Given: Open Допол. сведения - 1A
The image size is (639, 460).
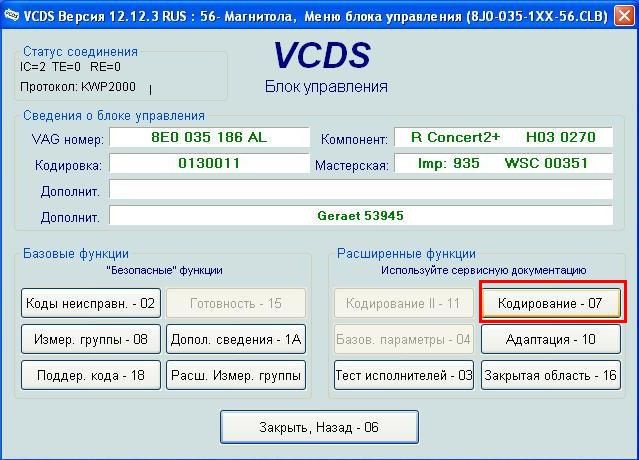Looking at the screenshot, I should (236, 339).
